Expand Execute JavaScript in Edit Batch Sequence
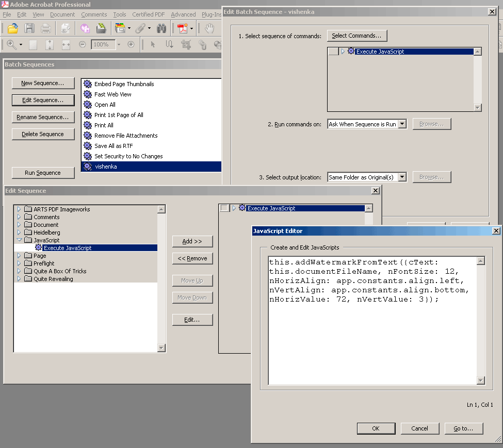The height and width of the screenshot is (448, 503). coord(343,51)
